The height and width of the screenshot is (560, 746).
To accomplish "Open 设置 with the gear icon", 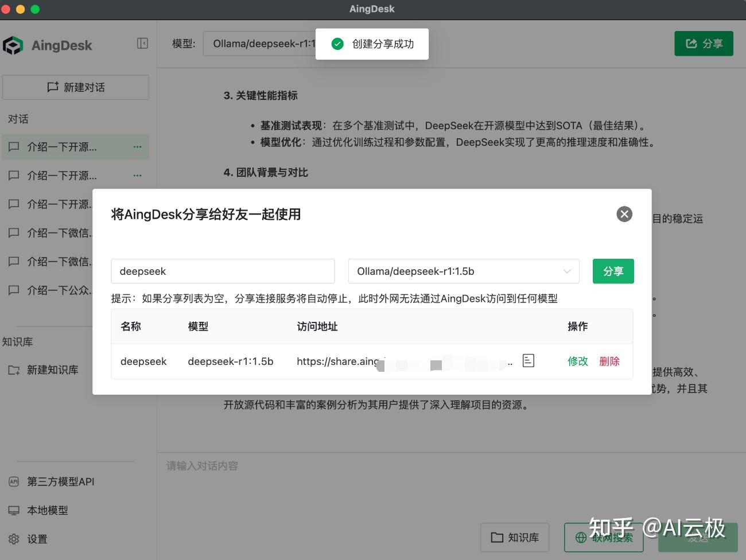I will pos(14,539).
